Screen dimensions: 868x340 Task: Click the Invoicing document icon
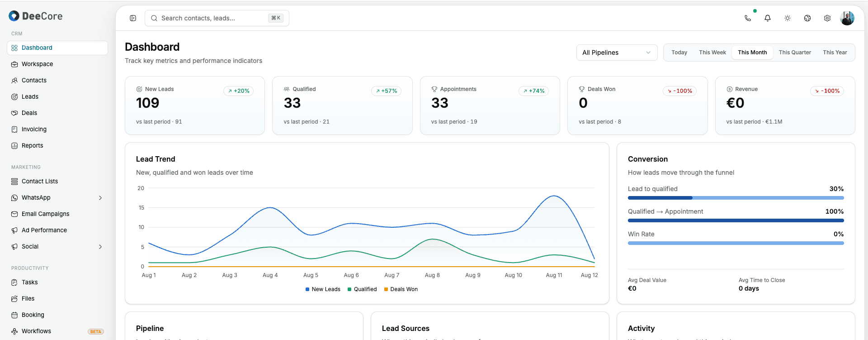pos(14,129)
